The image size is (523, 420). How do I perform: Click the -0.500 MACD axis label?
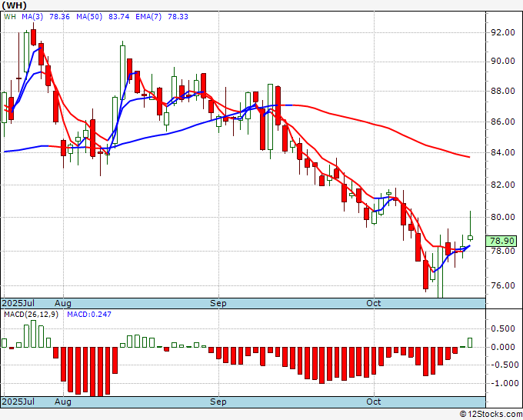click(503, 365)
